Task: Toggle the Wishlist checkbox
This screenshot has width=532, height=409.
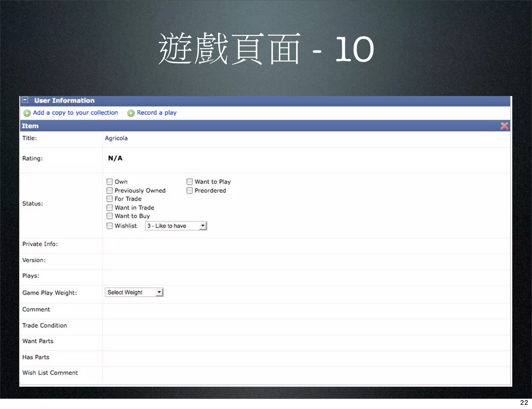Action: point(110,226)
